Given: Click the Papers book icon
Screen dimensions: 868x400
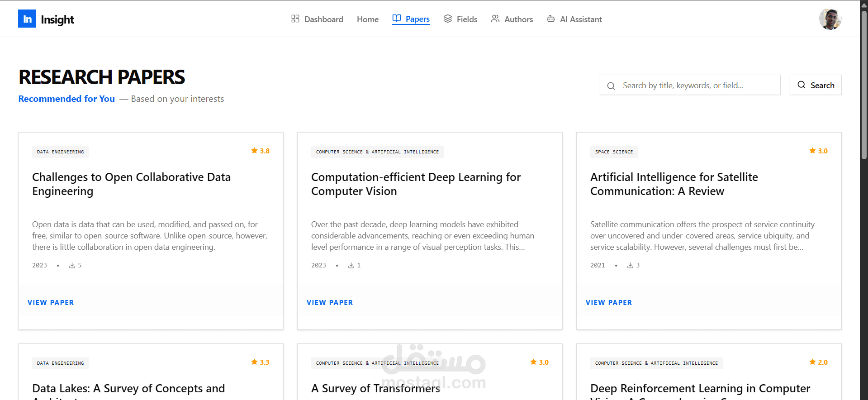Looking at the screenshot, I should (x=397, y=19).
